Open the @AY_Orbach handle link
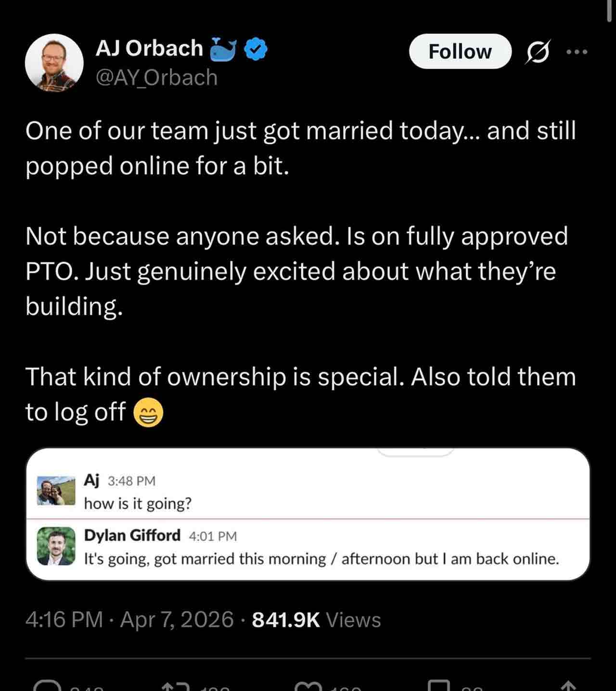 coord(156,77)
